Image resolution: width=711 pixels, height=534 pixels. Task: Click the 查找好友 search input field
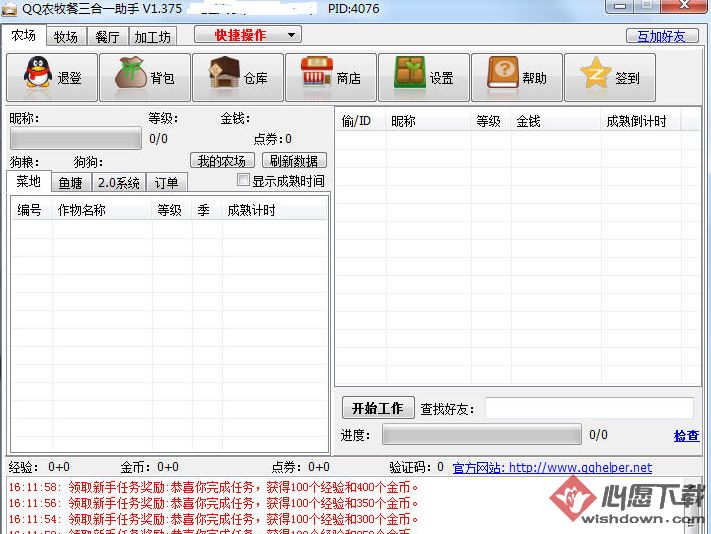[589, 408]
